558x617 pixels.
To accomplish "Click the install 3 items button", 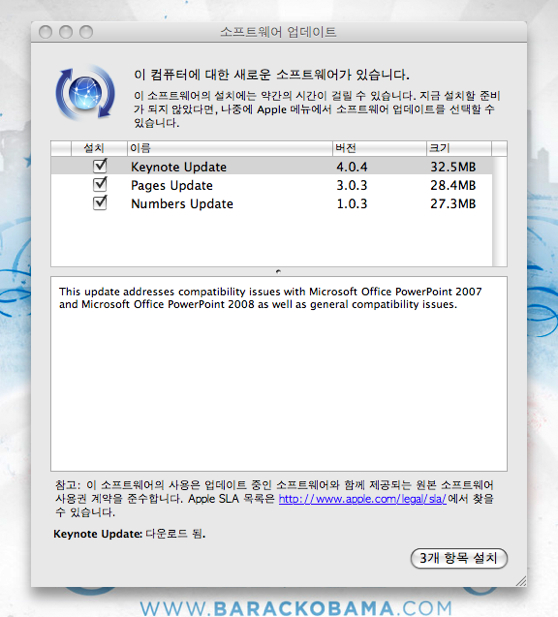I will [x=459, y=558].
